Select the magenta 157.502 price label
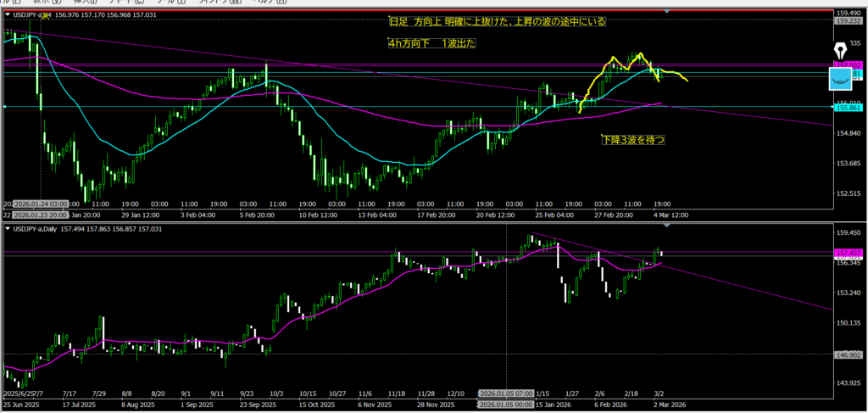Image resolution: width=868 pixels, height=413 pixels. [x=847, y=64]
